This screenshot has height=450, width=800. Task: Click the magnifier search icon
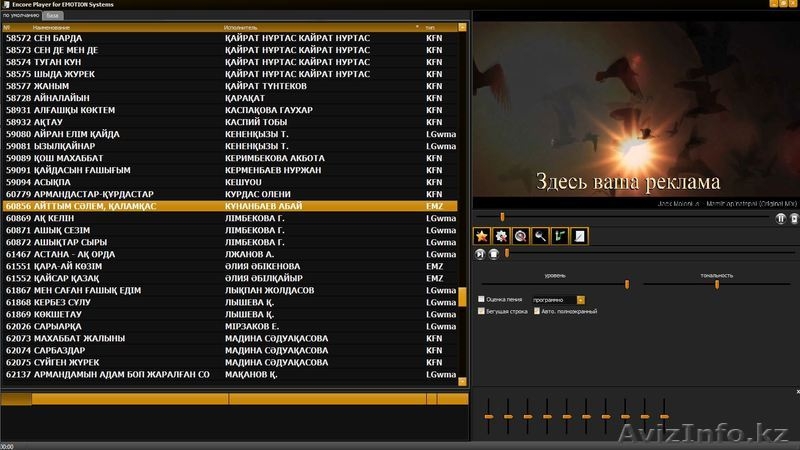click(x=540, y=236)
